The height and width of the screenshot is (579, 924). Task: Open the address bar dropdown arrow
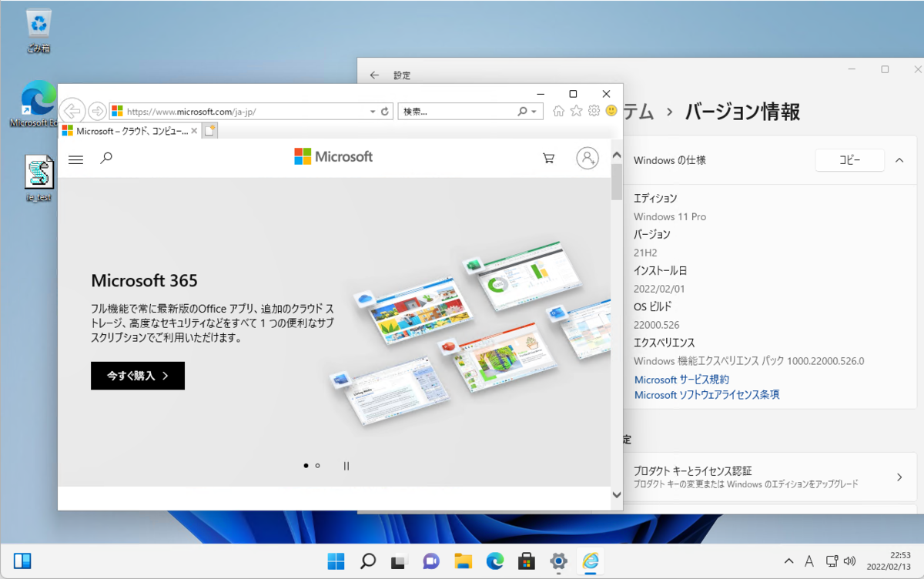pyautogui.click(x=373, y=112)
